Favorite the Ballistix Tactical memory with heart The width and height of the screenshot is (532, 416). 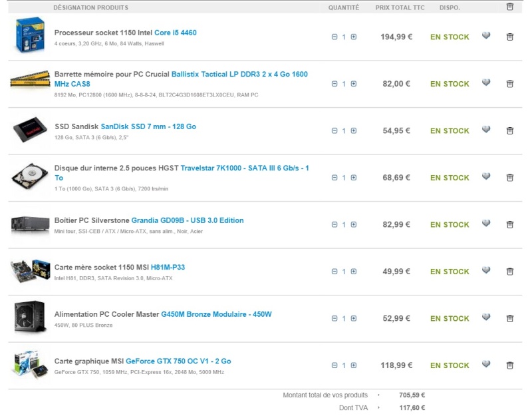[x=486, y=82]
